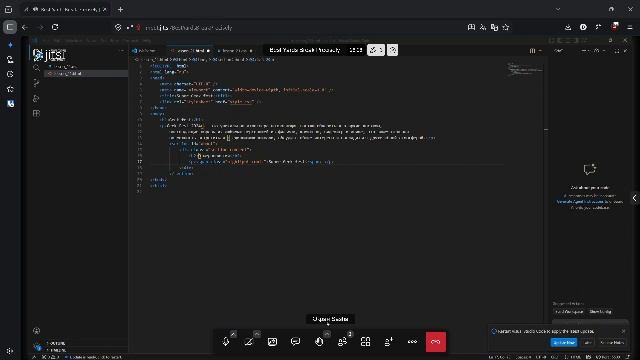Mute or unmute the microphone

tap(226, 342)
